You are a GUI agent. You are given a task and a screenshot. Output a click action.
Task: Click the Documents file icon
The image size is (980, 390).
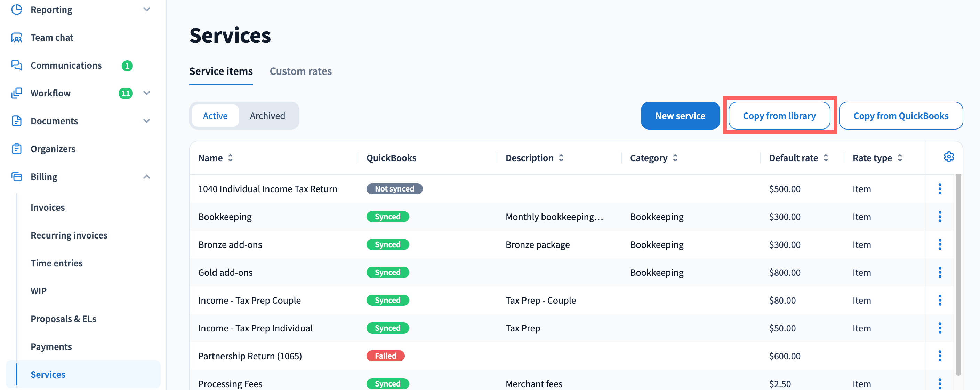16,121
